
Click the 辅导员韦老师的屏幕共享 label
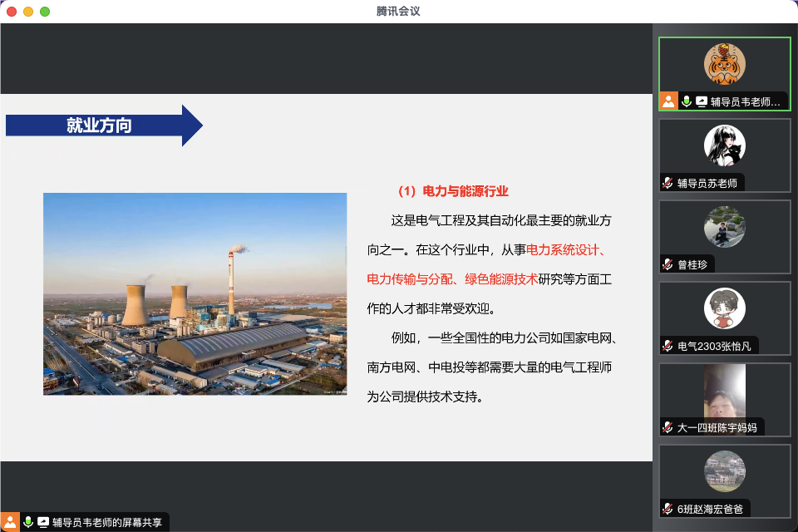[107, 522]
